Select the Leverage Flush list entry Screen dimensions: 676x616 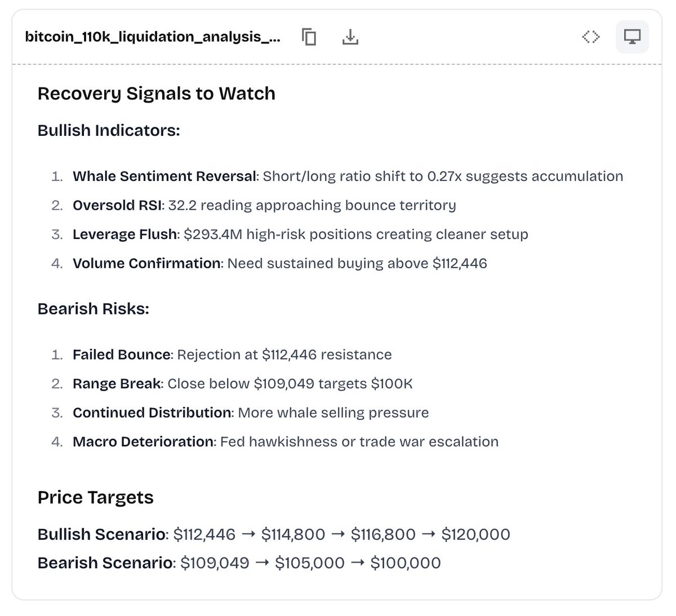point(300,234)
